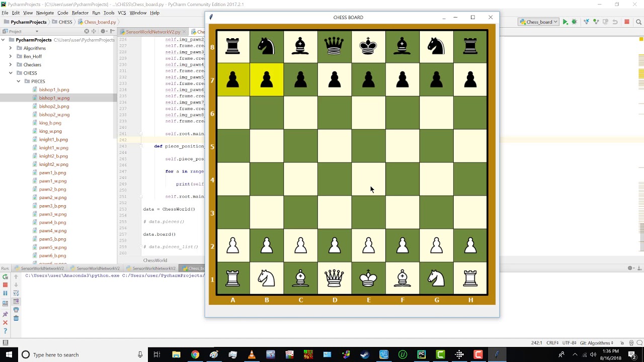The height and width of the screenshot is (362, 644).
Task: Open the VCS menu
Action: pyautogui.click(x=122, y=13)
